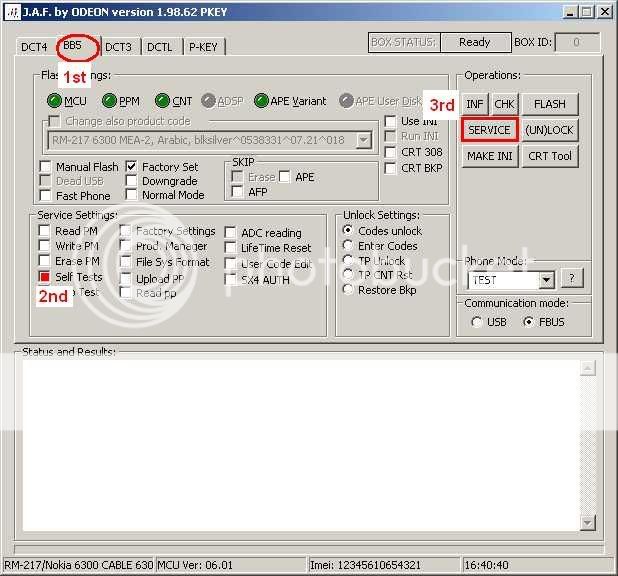The image size is (618, 576).
Task: Select USB communication mode
Action: click(x=477, y=322)
